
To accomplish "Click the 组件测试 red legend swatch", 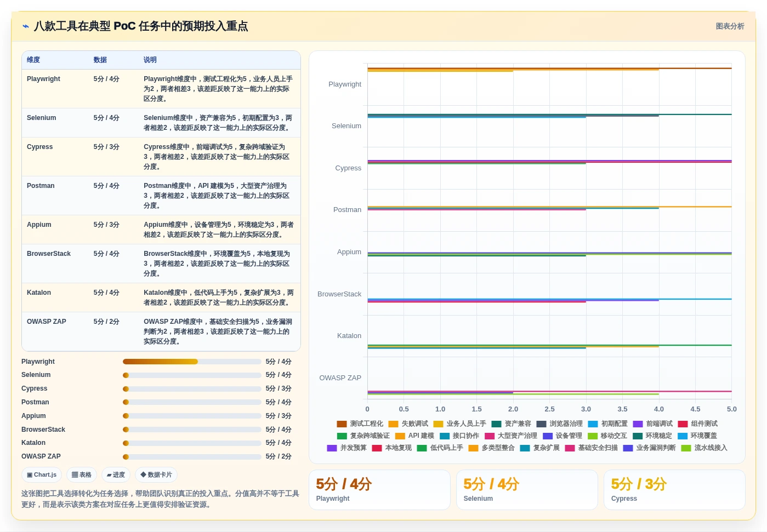I will click(683, 424).
